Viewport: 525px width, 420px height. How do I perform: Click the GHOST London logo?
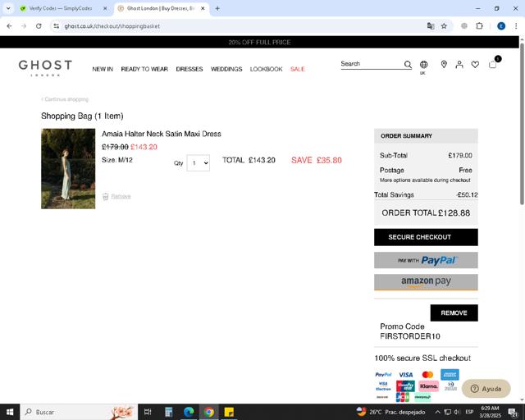point(45,68)
